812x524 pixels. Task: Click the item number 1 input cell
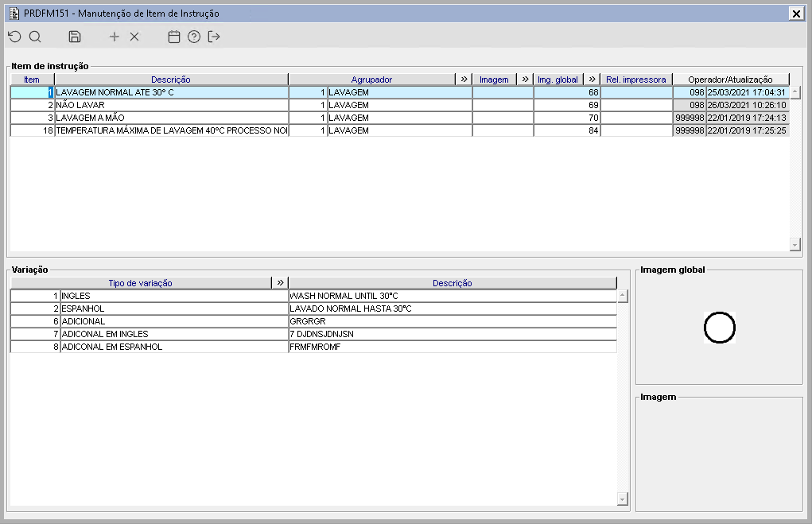tap(32, 92)
